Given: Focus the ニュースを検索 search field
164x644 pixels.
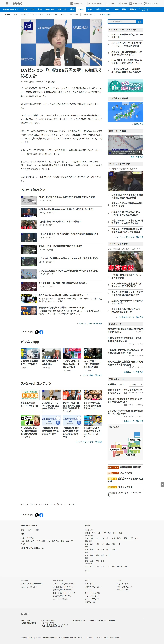Looking at the screenshot, I should click(122, 22).
